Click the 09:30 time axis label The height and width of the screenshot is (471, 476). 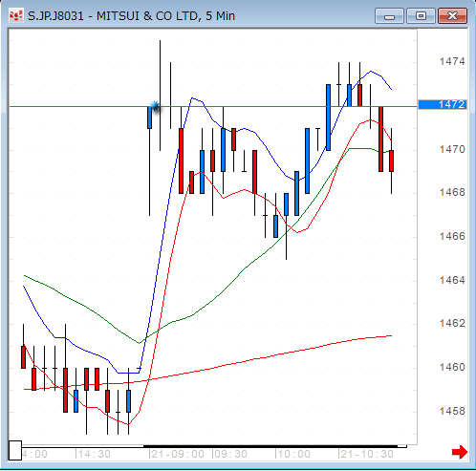point(230,454)
